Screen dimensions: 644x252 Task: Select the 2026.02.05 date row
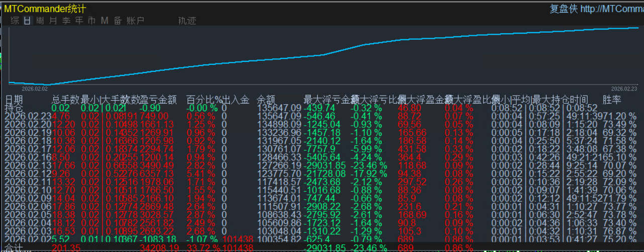click(28, 214)
